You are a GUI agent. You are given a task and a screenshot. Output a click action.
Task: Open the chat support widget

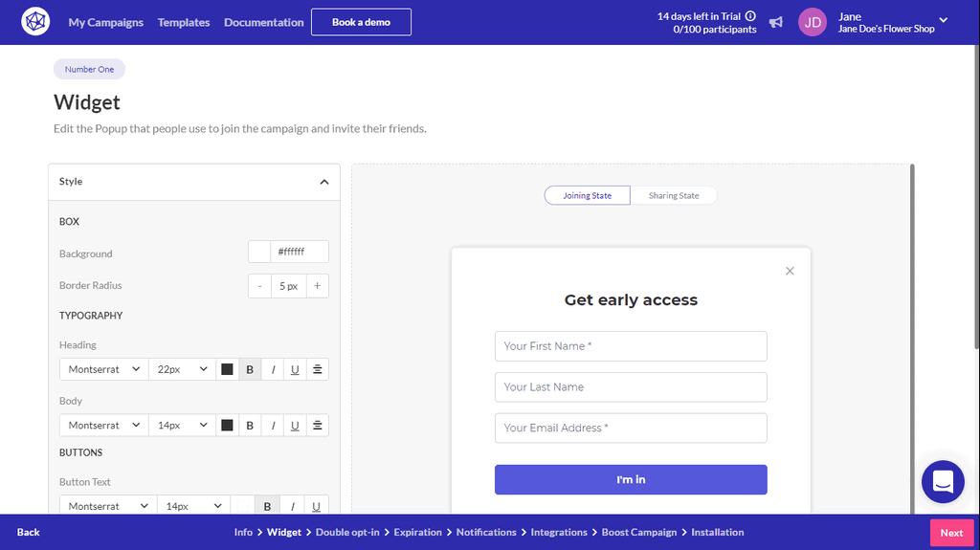(x=943, y=481)
